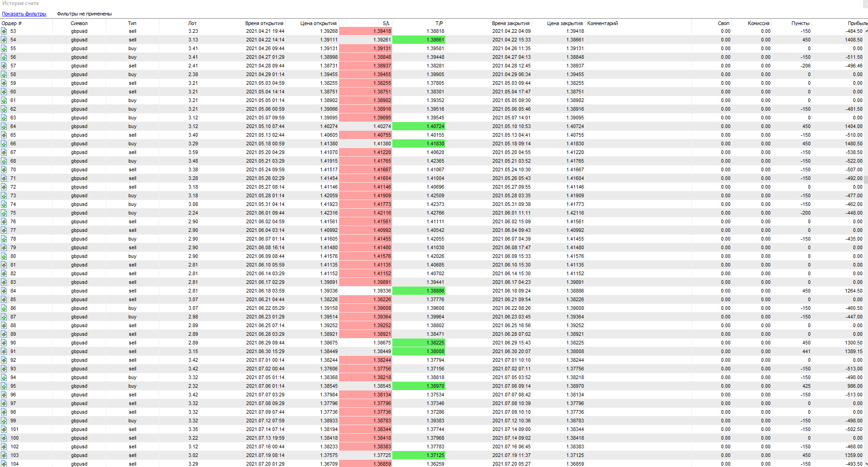
Task: Click the 'Лот' column header
Action: pos(192,23)
